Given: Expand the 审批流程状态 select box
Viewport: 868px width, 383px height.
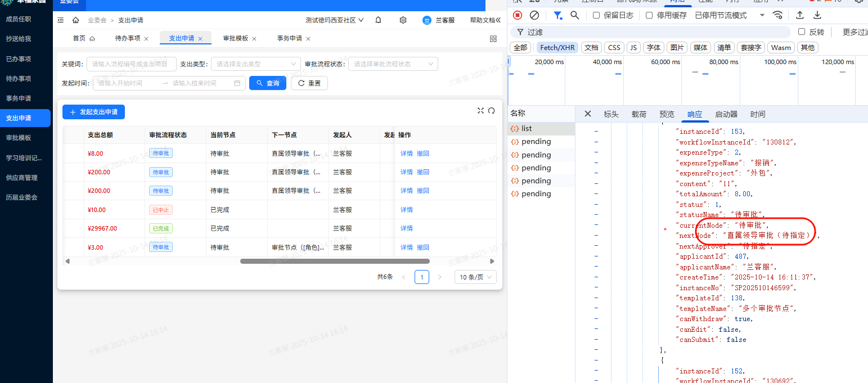Looking at the screenshot, I should pos(393,64).
